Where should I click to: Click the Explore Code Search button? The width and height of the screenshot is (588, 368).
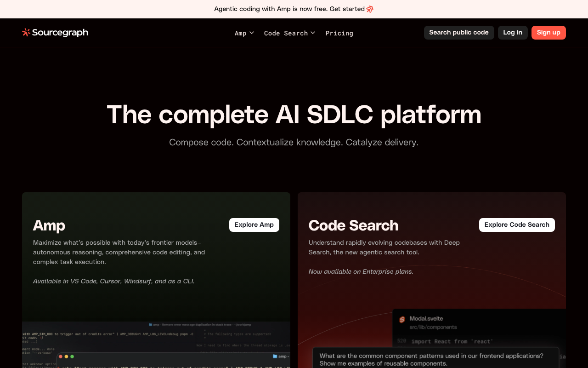click(517, 224)
